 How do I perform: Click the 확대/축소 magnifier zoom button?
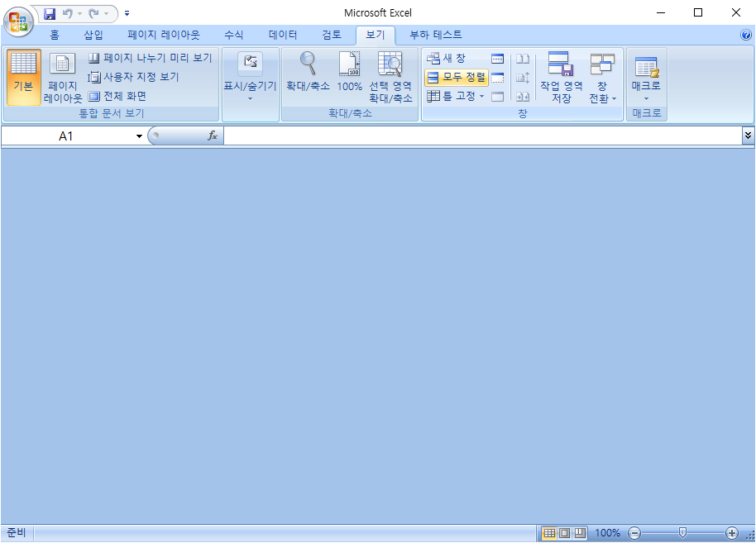308,72
